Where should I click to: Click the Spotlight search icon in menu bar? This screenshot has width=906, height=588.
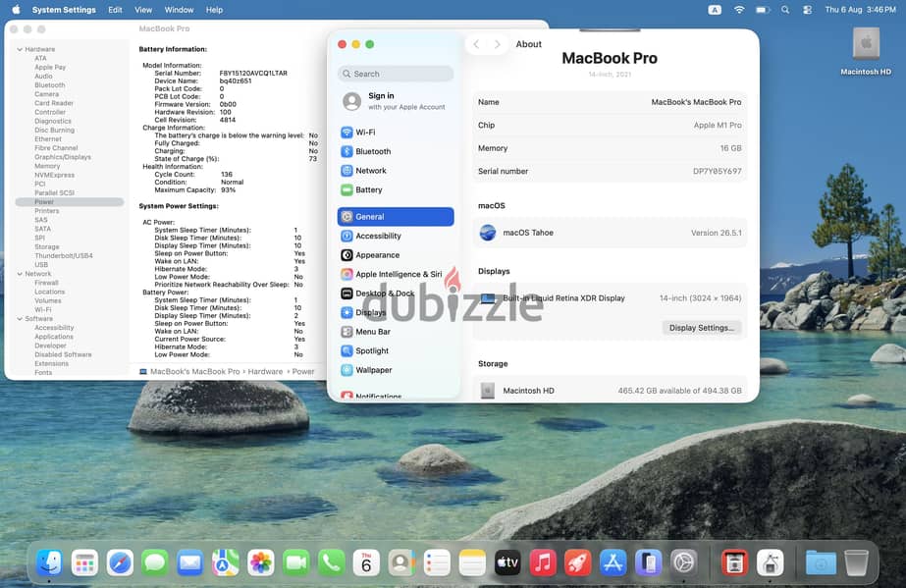pos(784,10)
